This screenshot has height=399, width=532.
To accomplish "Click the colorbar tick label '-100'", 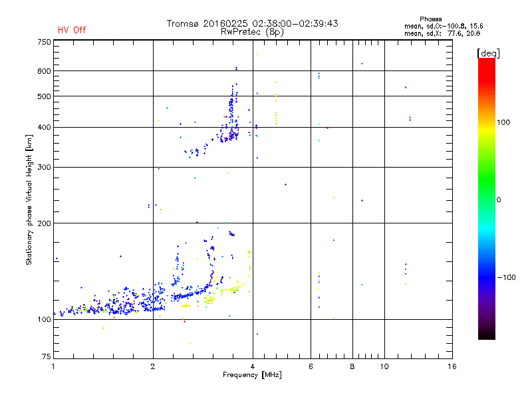I will 506,277.
